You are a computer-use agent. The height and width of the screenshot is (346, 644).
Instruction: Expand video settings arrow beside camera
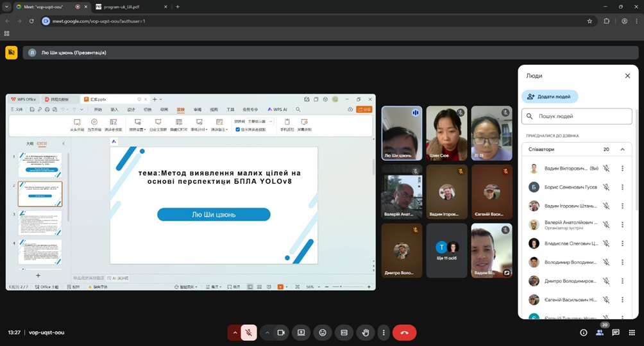pos(267,333)
